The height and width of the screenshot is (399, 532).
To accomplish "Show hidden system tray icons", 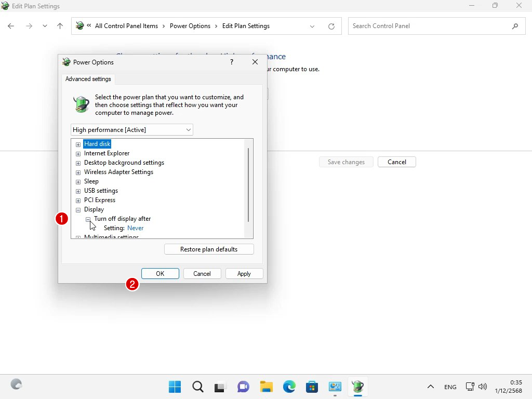I will tap(430, 387).
